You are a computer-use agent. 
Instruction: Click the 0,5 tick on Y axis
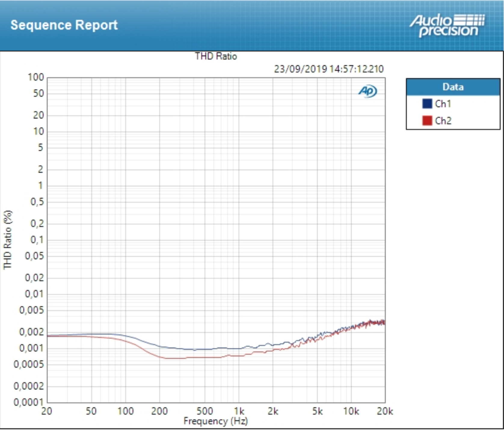tap(37, 202)
